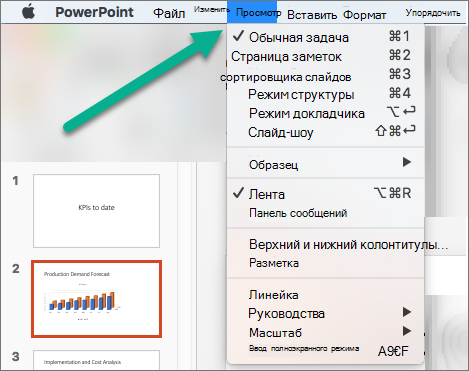Choose Ввод полноэкранного режима

pos(325,350)
